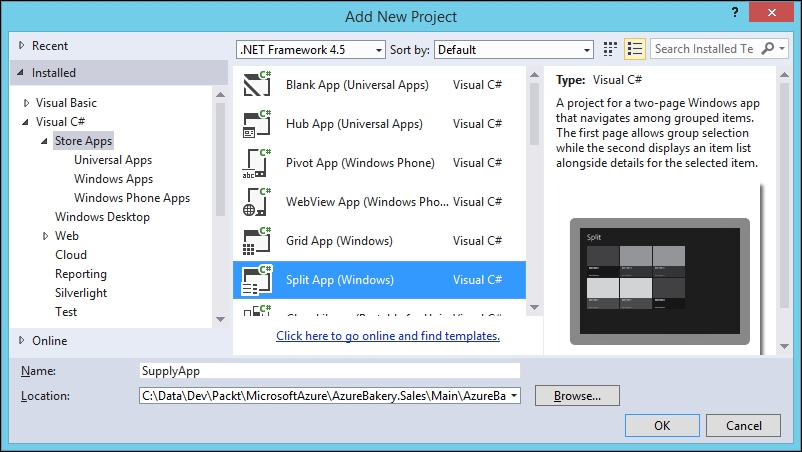Click the search magnifier icon
The image size is (802, 452).
[x=767, y=49]
